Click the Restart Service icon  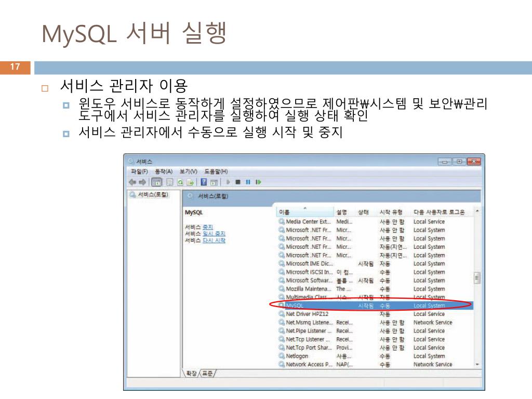point(258,182)
